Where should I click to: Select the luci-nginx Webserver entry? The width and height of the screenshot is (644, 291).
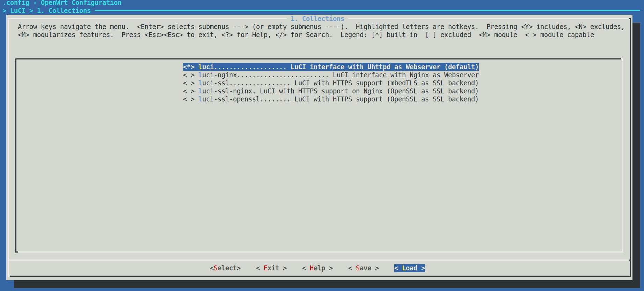(331, 75)
